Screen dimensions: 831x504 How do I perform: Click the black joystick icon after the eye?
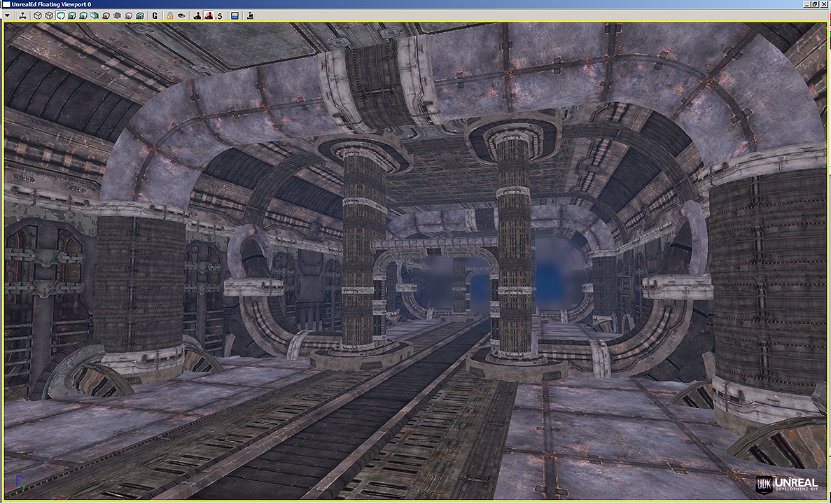point(197,16)
